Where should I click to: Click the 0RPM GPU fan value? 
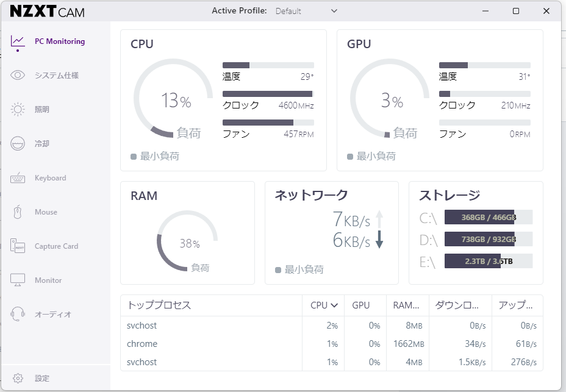(x=520, y=134)
